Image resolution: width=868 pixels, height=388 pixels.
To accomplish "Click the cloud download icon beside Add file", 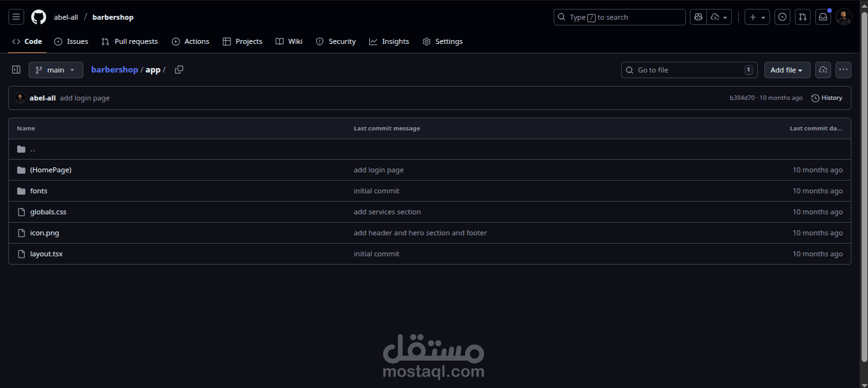I will [823, 70].
